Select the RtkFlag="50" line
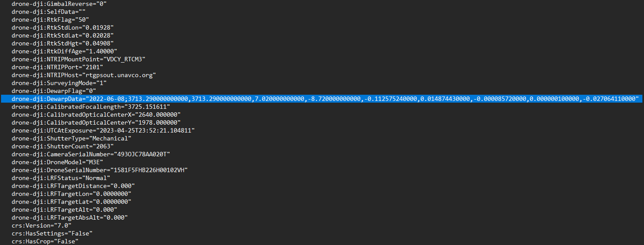Viewport: 644px width, 245px height. (x=50, y=20)
